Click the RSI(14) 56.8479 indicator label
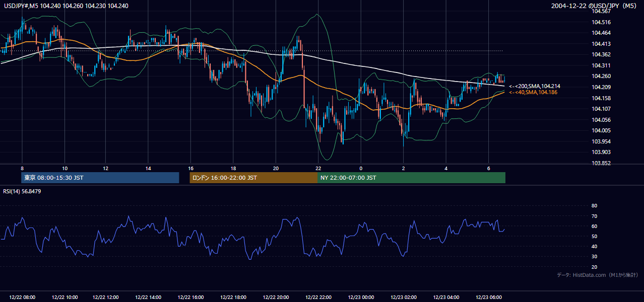Viewport: 644px width, 302px height. pos(22,191)
